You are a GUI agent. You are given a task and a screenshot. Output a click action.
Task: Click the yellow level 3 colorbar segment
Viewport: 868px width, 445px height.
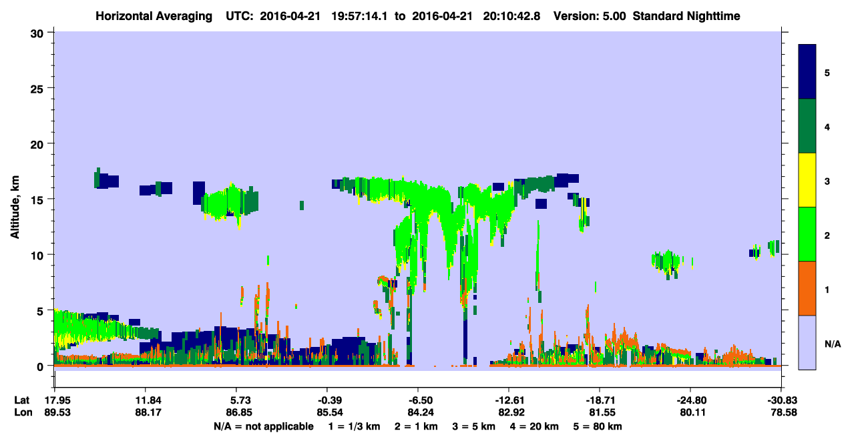(x=807, y=180)
